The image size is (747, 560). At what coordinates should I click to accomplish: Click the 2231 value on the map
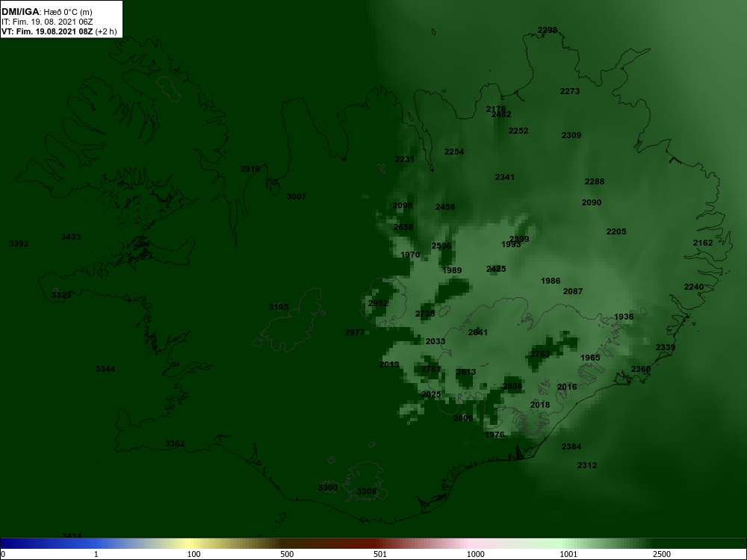(x=404, y=159)
